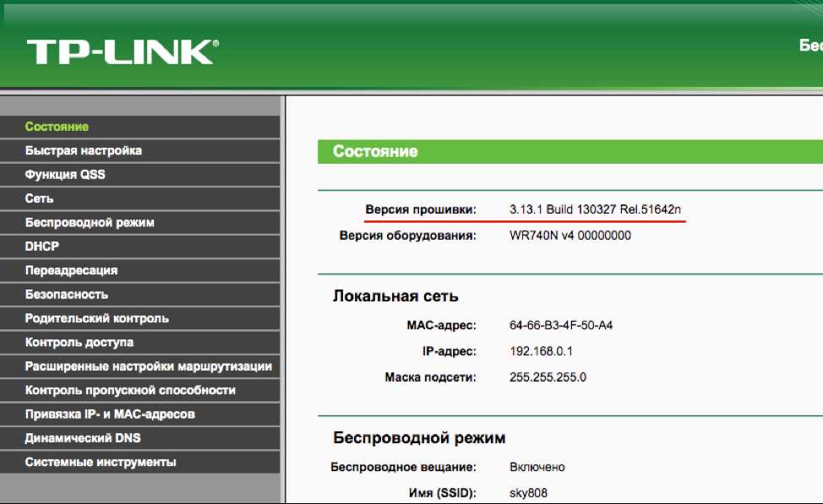The width and height of the screenshot is (823, 504).
Task: Click the IP-адрес label
Action: point(450,351)
